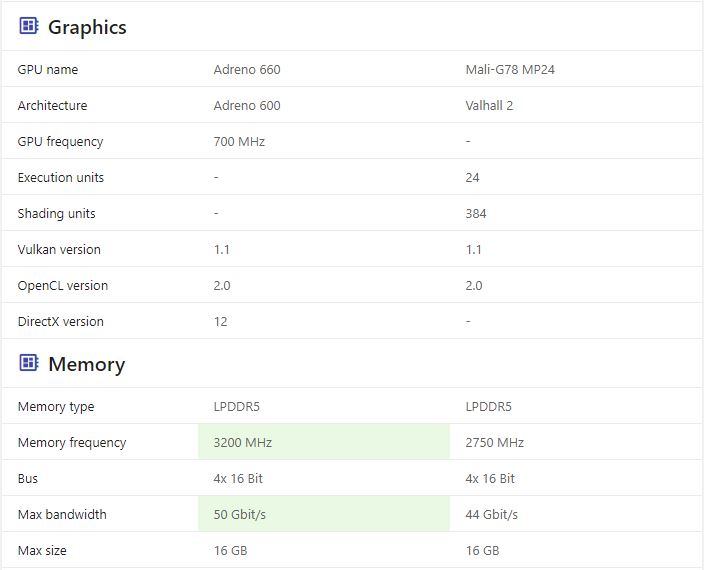Select the Architecture row label
Screen dimensions: 704x570
pos(53,105)
